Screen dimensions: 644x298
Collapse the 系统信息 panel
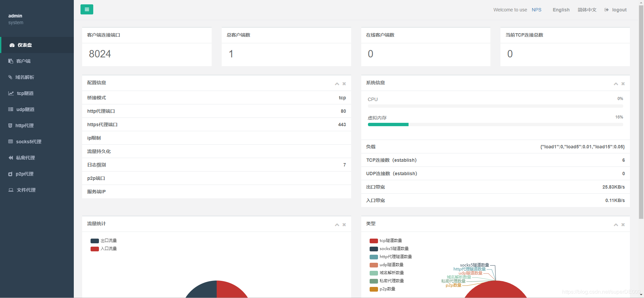point(616,84)
